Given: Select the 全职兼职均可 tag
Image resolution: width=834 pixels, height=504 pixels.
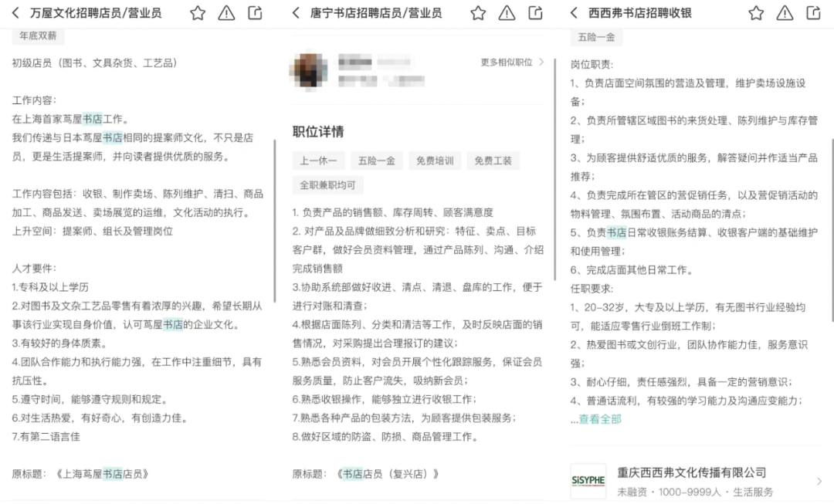Looking at the screenshot, I should coord(327,185).
